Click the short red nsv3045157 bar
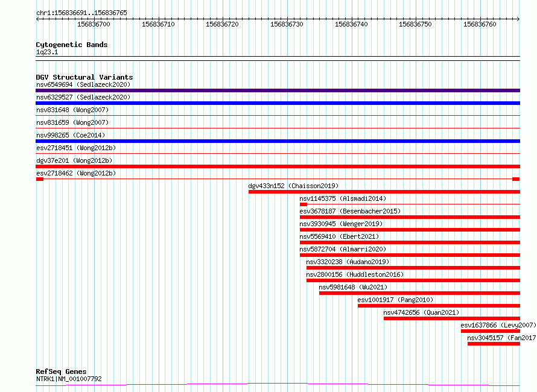This screenshot has height=392, width=537. 494,344
